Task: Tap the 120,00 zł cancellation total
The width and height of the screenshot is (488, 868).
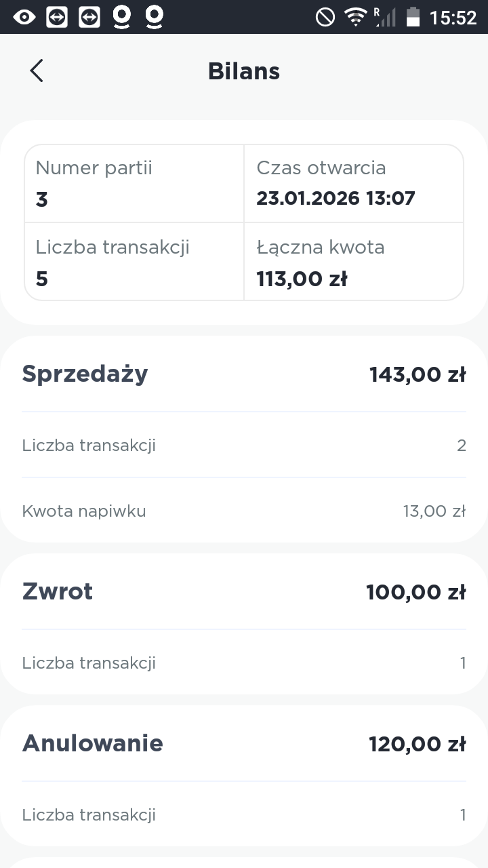Action: 418,744
